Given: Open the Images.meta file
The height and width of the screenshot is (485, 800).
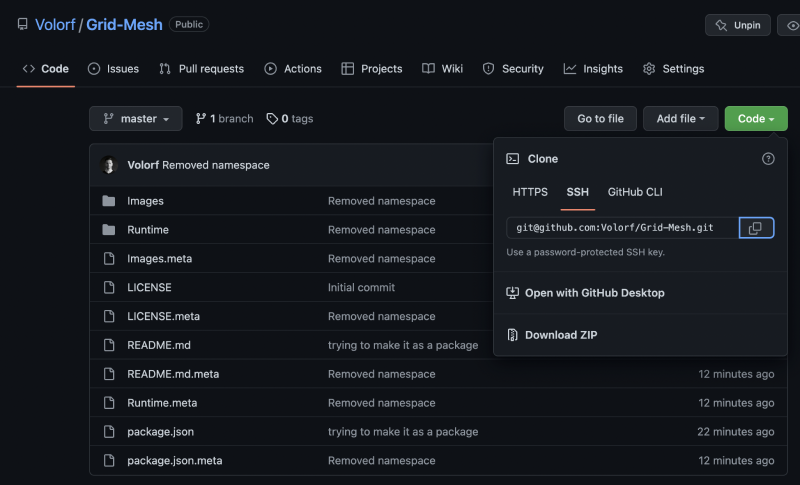Looking at the screenshot, I should (x=160, y=259).
